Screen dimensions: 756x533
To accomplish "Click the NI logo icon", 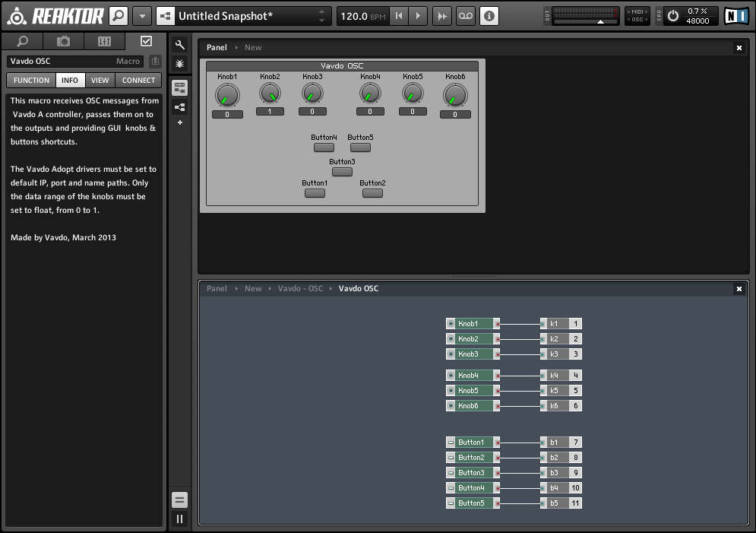I will [737, 16].
